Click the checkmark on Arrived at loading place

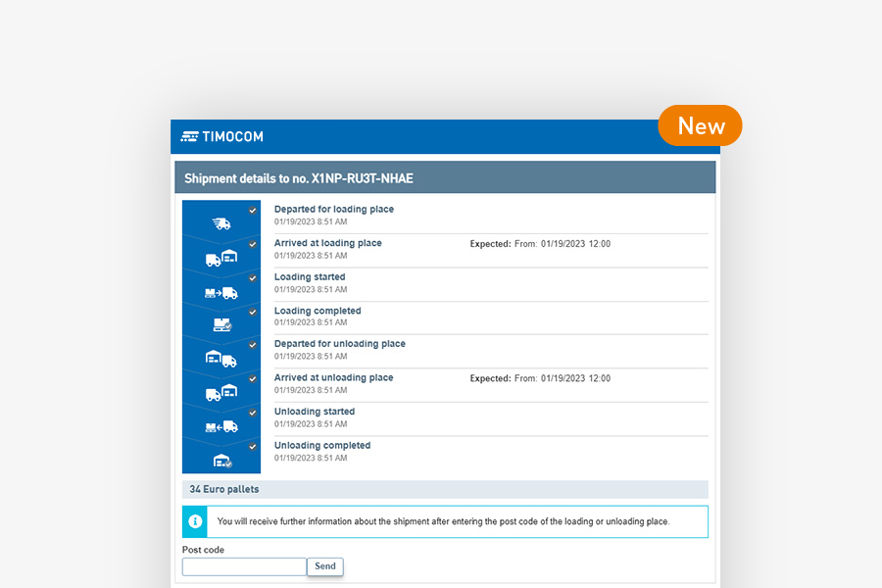(x=253, y=244)
